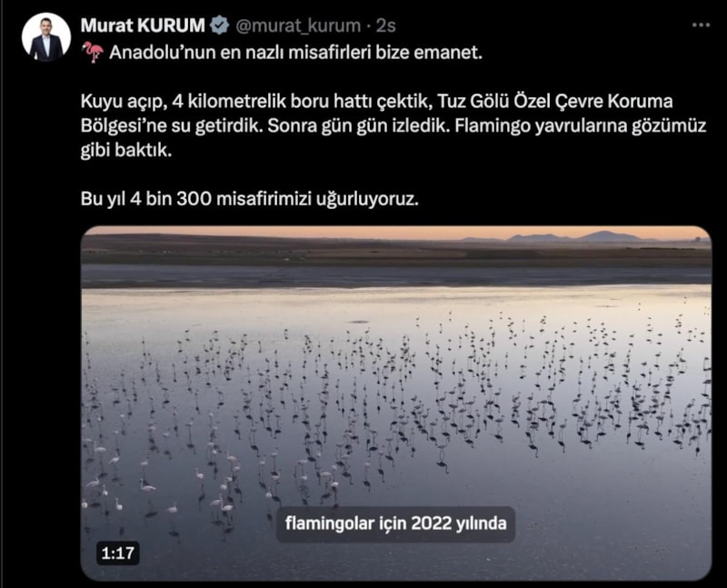The width and height of the screenshot is (727, 588).
Task: Click the 1:17 video duration badge
Action: 118,553
